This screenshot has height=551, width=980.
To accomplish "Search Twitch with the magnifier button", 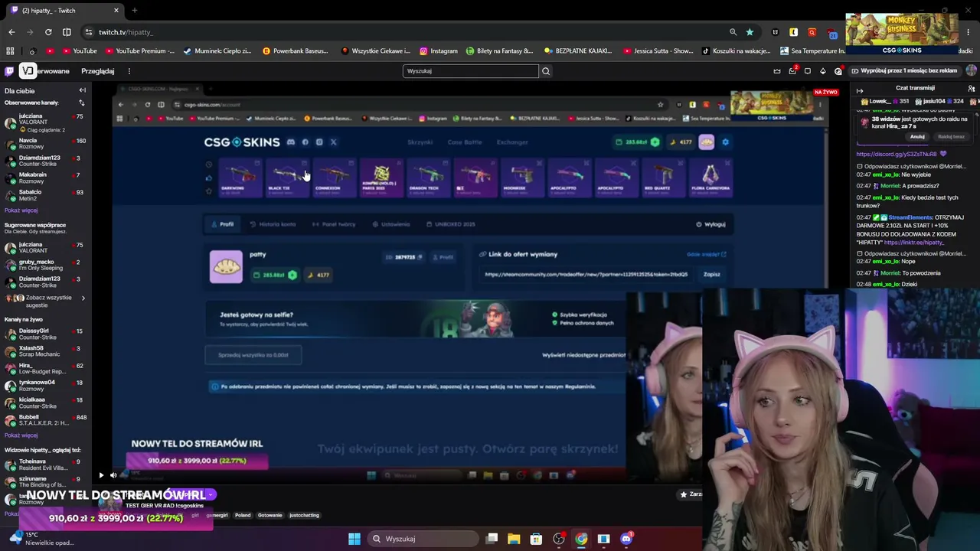I will click(x=546, y=71).
